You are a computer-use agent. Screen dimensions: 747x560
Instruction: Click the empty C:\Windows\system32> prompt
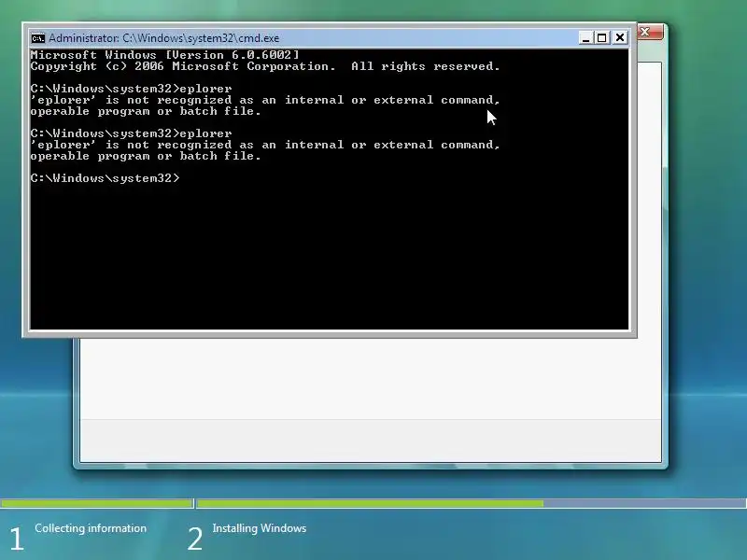pyautogui.click(x=106, y=178)
